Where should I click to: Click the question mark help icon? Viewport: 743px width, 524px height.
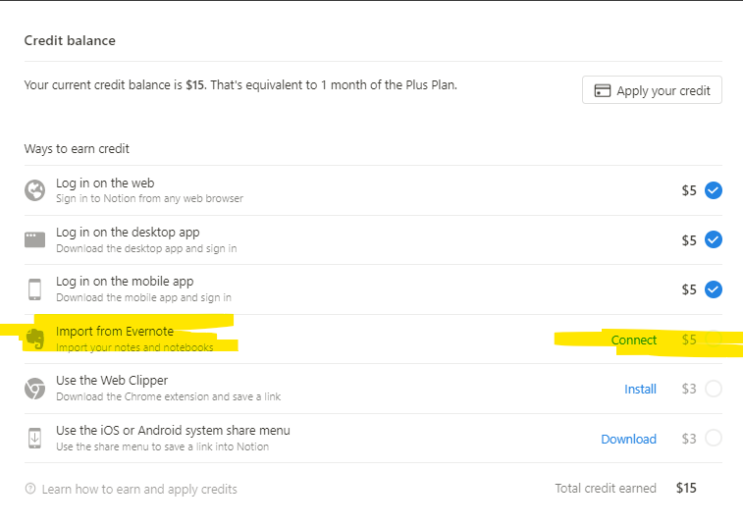(x=30, y=488)
